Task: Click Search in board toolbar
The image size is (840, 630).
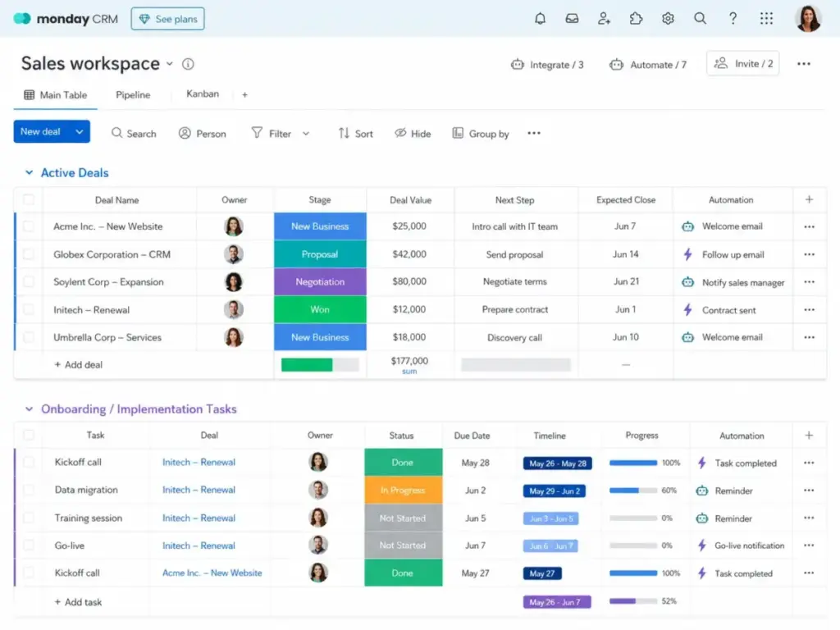Action: point(134,134)
